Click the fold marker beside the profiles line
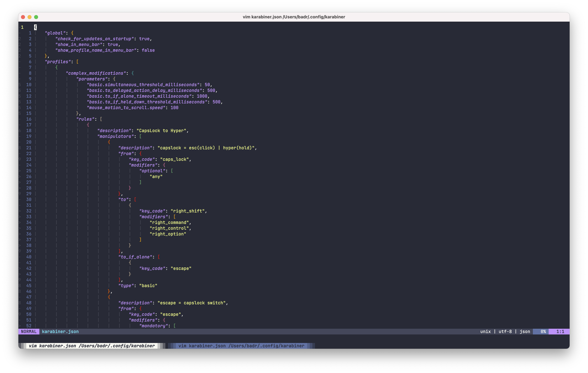The width and height of the screenshot is (588, 373). [20, 62]
